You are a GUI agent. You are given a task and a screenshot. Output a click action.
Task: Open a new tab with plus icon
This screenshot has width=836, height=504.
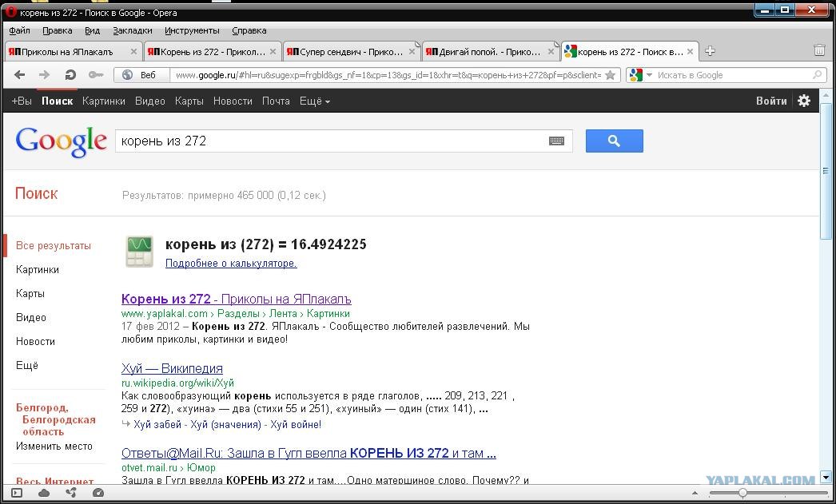pyautogui.click(x=710, y=51)
